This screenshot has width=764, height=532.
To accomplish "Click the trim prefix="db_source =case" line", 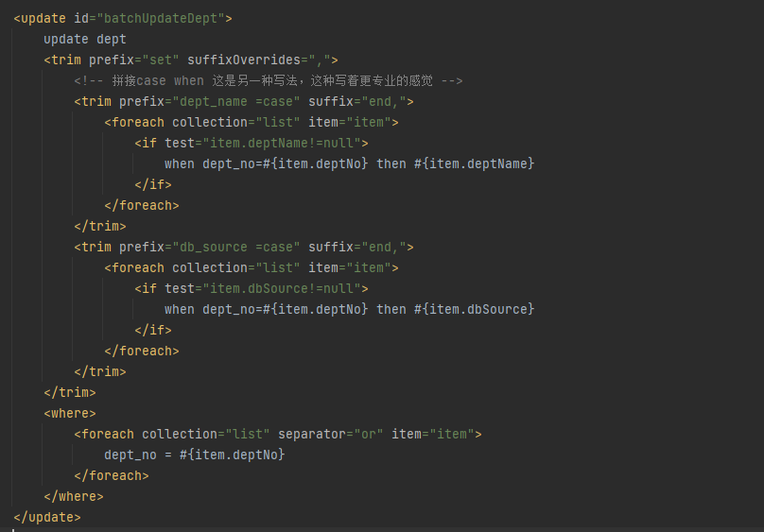I will tap(244, 248).
